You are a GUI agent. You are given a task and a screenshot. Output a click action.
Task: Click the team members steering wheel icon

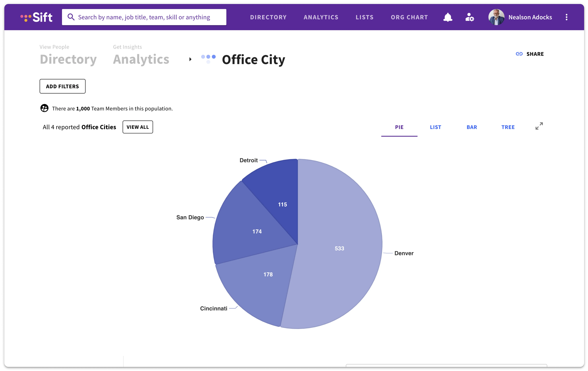coord(44,108)
